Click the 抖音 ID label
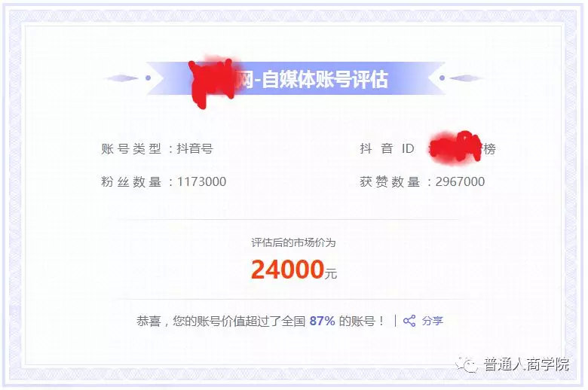 (387, 149)
